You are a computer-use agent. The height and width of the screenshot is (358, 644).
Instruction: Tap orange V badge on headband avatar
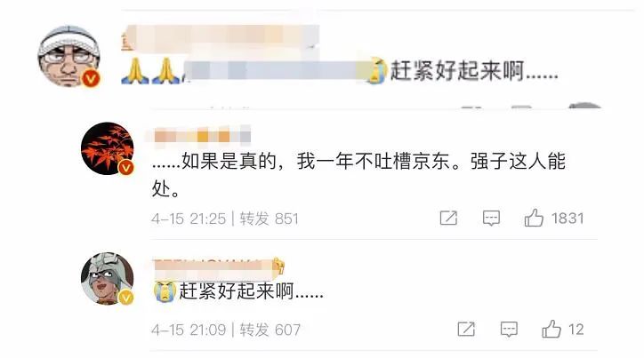[92, 78]
